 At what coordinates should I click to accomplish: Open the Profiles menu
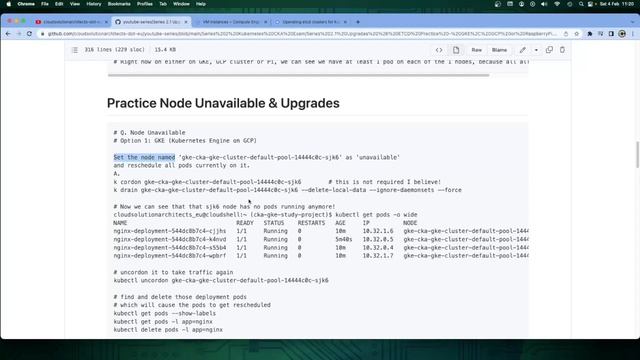[144, 4]
